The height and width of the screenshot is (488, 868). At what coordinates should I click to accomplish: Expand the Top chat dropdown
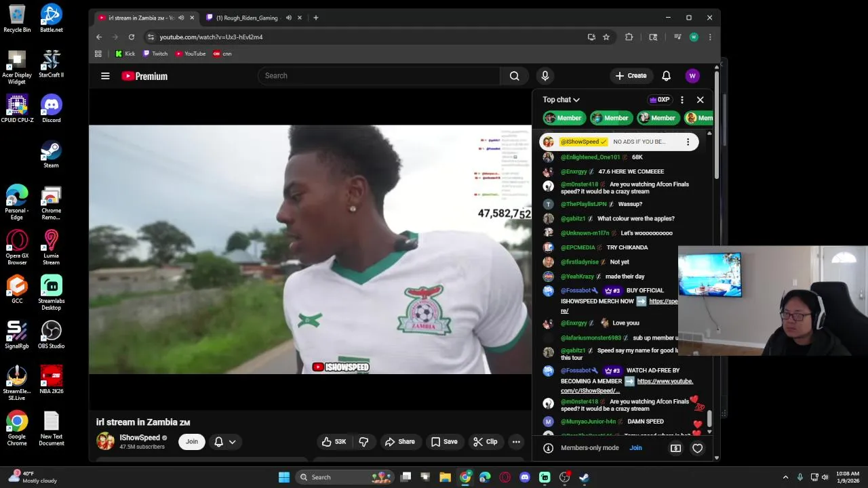pyautogui.click(x=561, y=100)
